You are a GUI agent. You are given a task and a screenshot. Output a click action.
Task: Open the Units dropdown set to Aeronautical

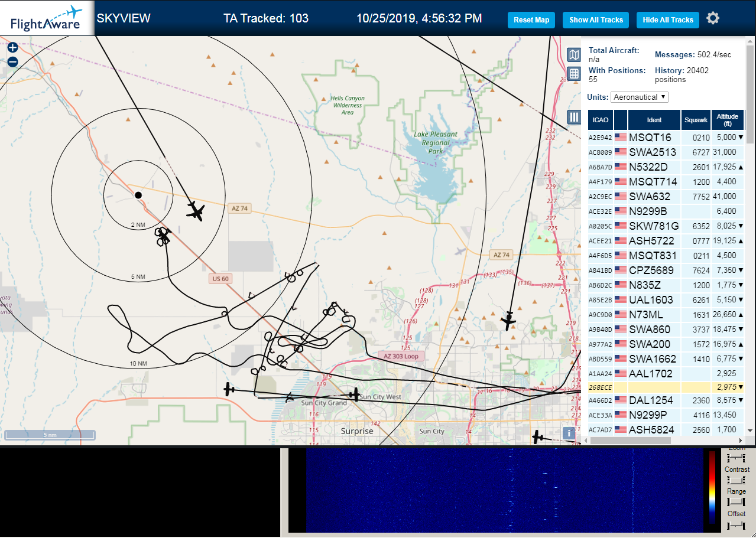(640, 97)
